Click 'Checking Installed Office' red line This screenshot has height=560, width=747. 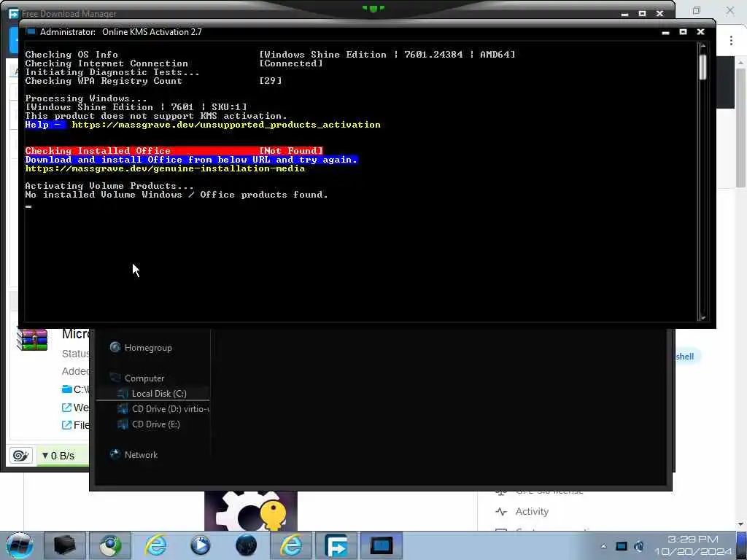(174, 151)
